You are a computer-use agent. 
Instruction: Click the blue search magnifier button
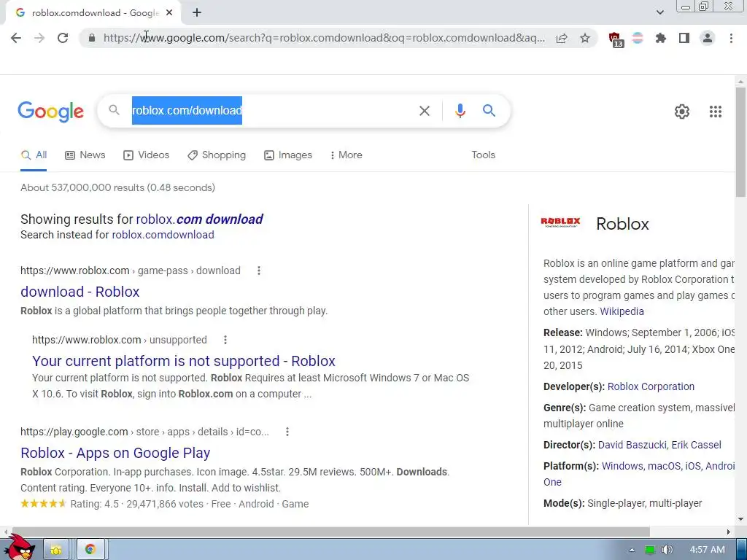coord(489,111)
